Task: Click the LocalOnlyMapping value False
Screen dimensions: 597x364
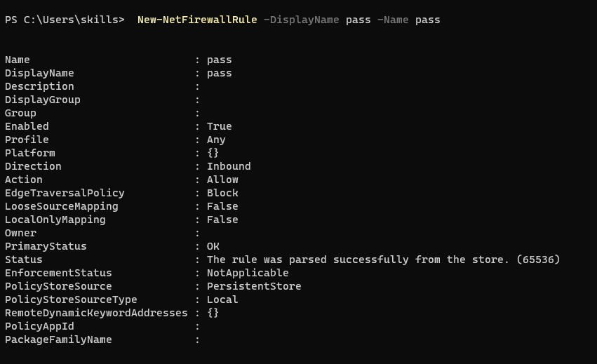Action: [x=222, y=220]
